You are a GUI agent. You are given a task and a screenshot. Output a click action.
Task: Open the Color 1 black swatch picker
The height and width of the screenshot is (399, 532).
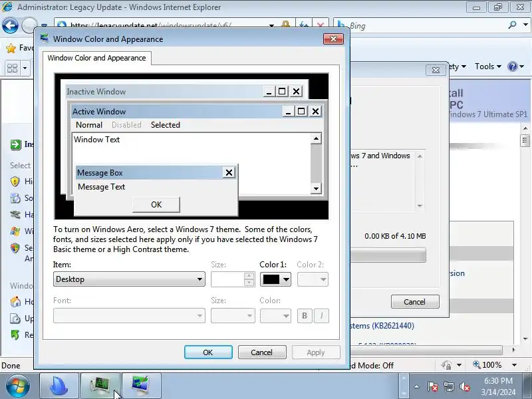[x=275, y=279]
